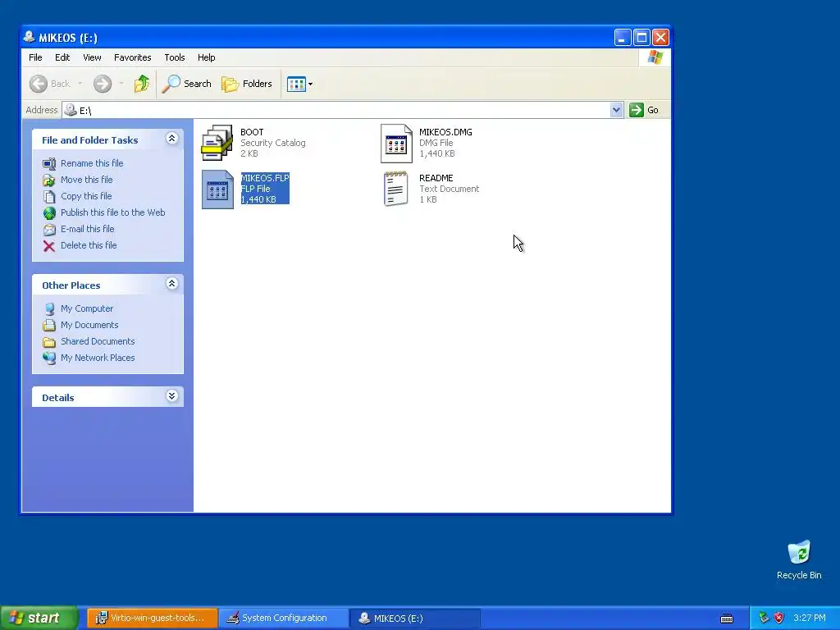This screenshot has width=840, height=630.
Task: Click the E-mail envelope icon
Action: (49, 230)
